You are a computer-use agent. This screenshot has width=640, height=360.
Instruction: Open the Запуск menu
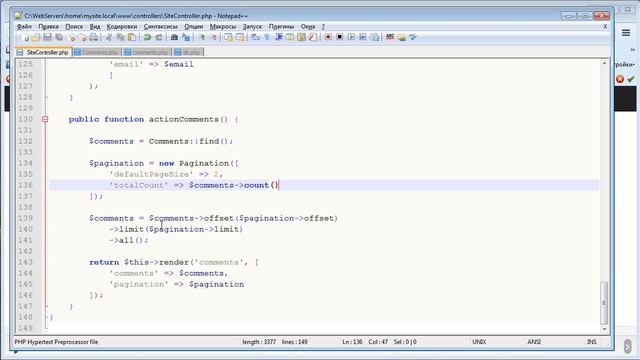[x=252, y=27]
